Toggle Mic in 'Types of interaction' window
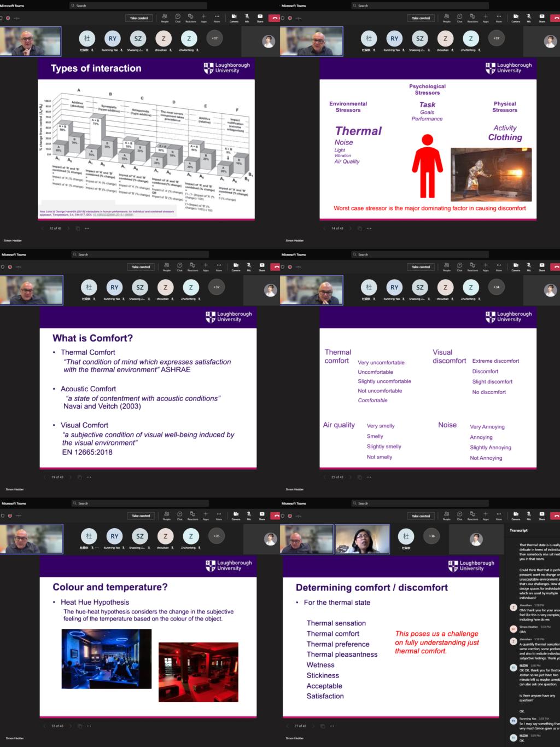 click(x=247, y=18)
